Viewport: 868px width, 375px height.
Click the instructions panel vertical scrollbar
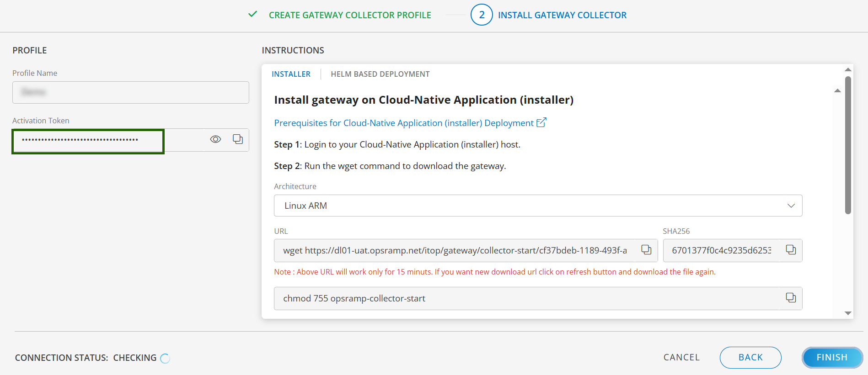click(x=848, y=145)
